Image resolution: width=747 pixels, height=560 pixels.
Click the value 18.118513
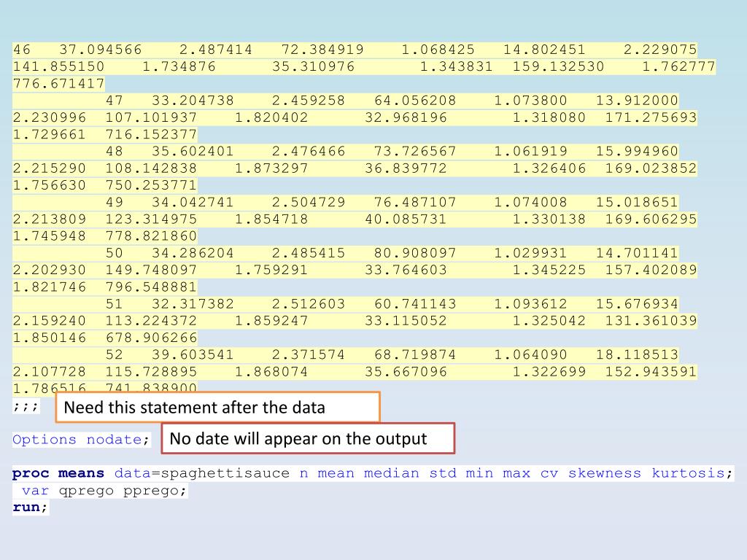click(637, 355)
